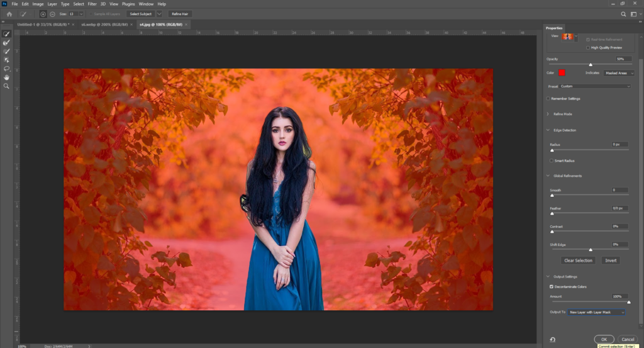Click the Add to selection plus icon
The width and height of the screenshot is (644, 348).
[x=43, y=13]
